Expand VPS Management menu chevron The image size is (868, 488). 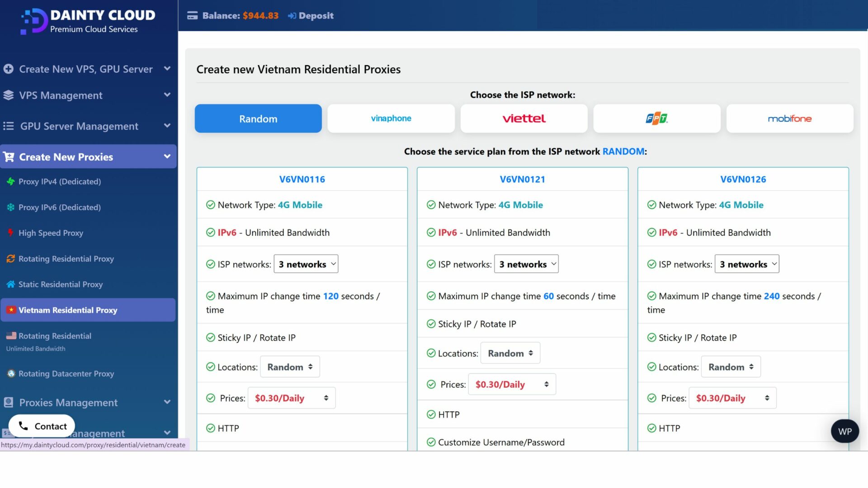167,95
